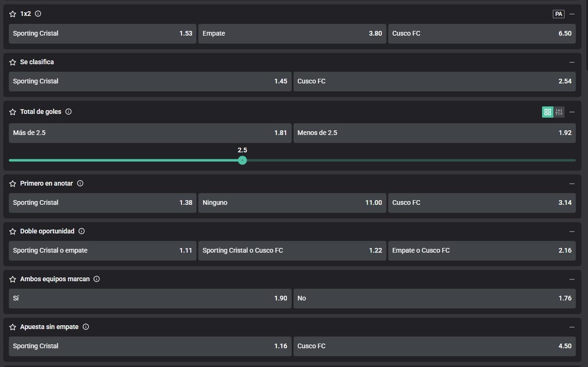
Task: Favorite the 1x2 market with star icon
Action: tap(13, 14)
